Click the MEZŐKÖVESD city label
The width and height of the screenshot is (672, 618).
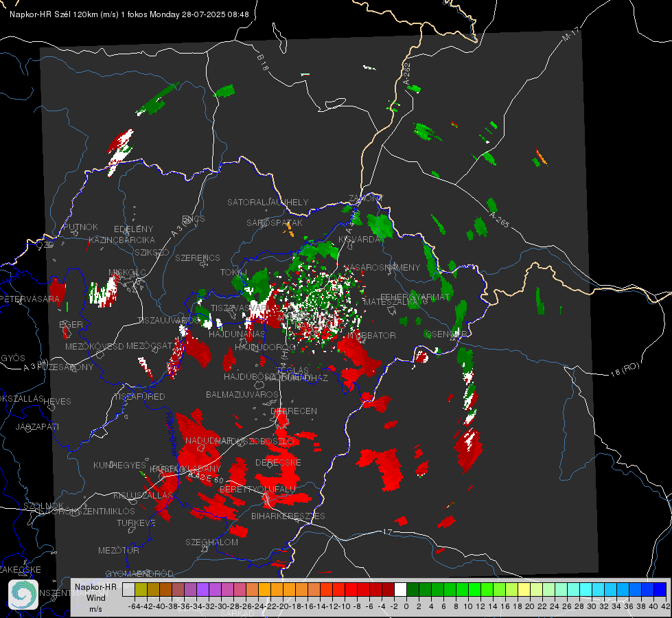(95, 346)
